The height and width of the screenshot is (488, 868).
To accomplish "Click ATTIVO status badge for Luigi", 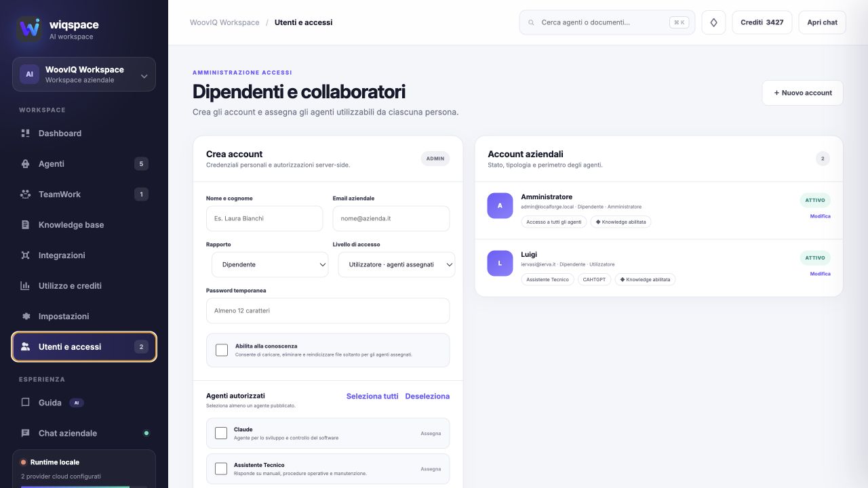I will 815,258.
